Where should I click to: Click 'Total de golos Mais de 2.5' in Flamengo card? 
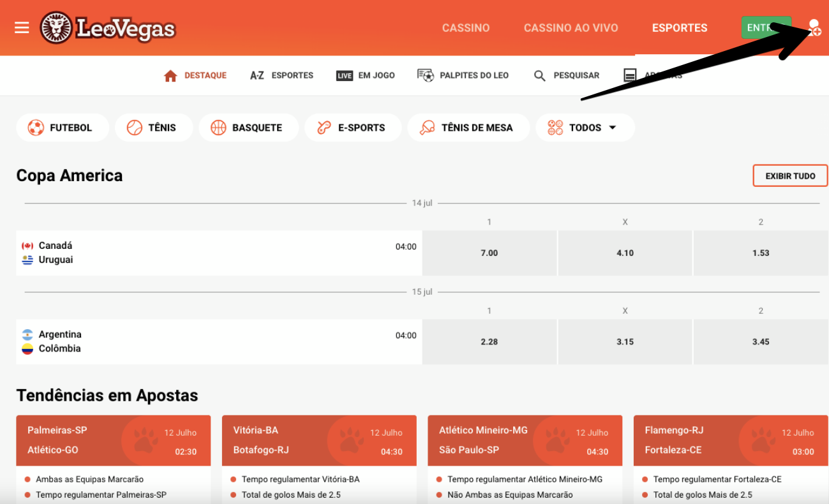703,494
